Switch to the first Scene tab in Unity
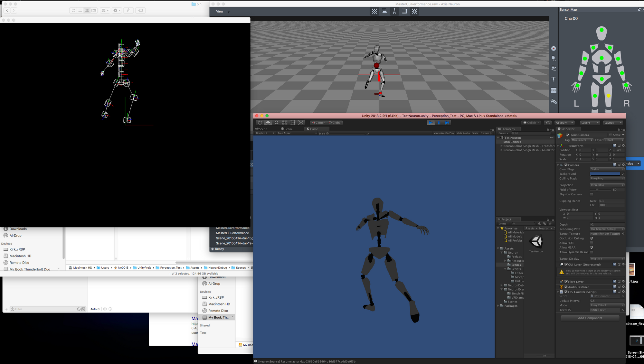The image size is (644, 364). point(261,129)
